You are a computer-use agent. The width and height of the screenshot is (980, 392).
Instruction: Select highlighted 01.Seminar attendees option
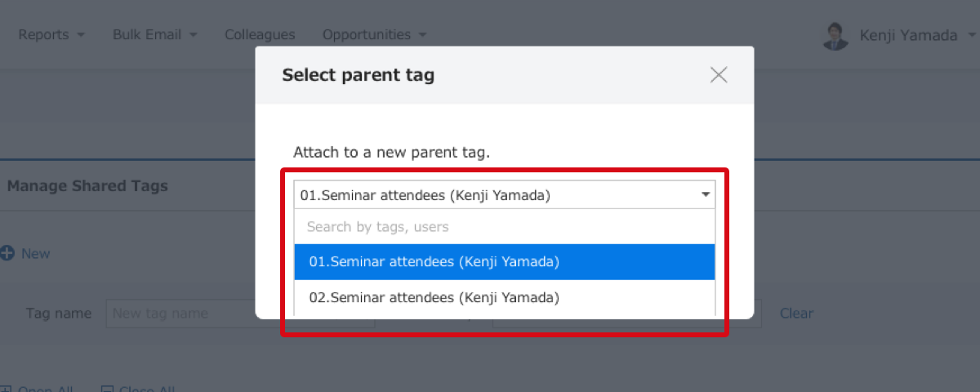tap(504, 262)
